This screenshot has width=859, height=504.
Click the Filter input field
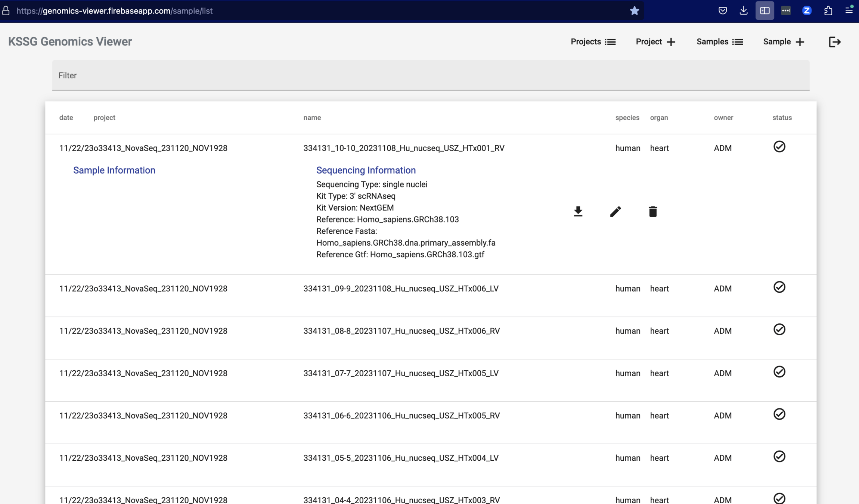point(430,75)
